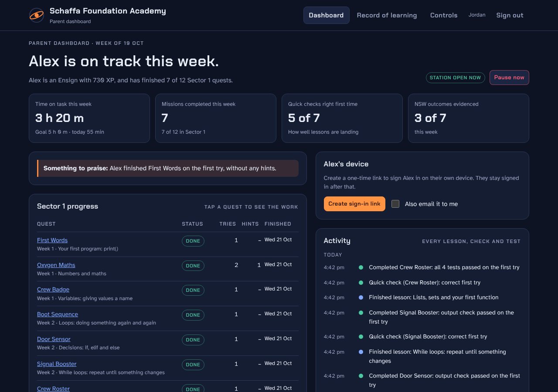Click the tries count '2' for Oxygen Maths
This screenshot has width=558, height=392.
point(236,265)
